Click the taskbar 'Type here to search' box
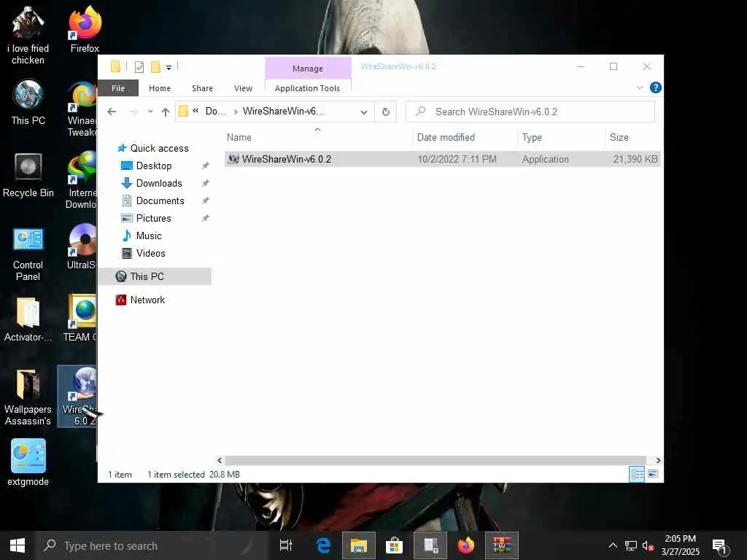 (152, 545)
